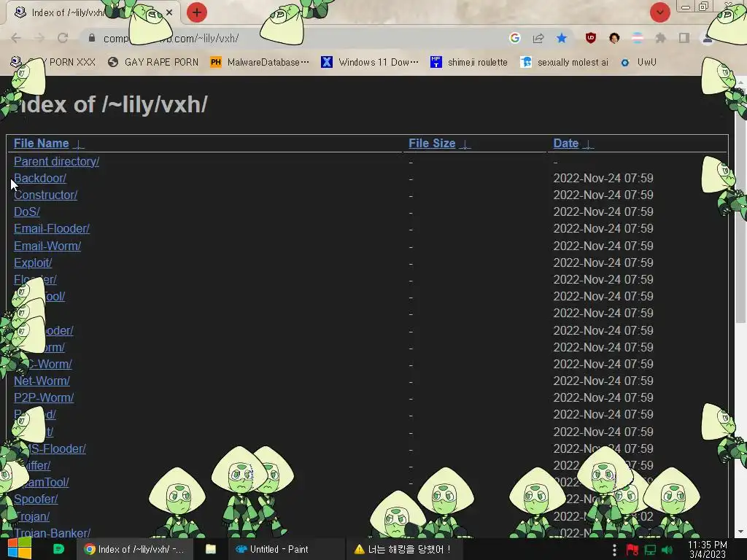Open the Email-Worm/ folder link
The image size is (747, 560).
47,246
